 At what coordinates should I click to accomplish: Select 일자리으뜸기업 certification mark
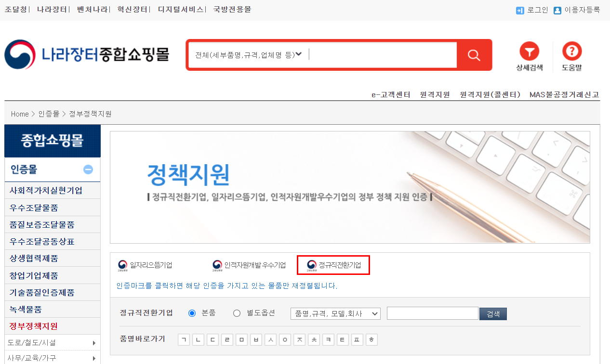tap(145, 265)
